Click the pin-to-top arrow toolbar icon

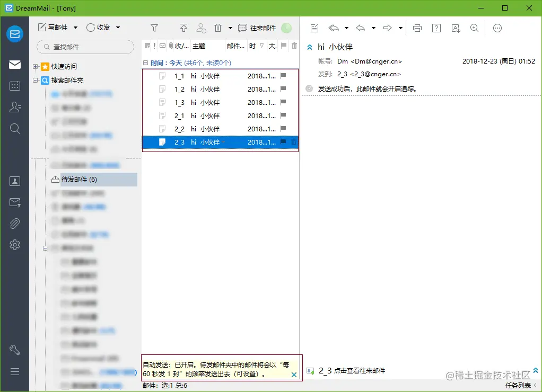[183, 28]
